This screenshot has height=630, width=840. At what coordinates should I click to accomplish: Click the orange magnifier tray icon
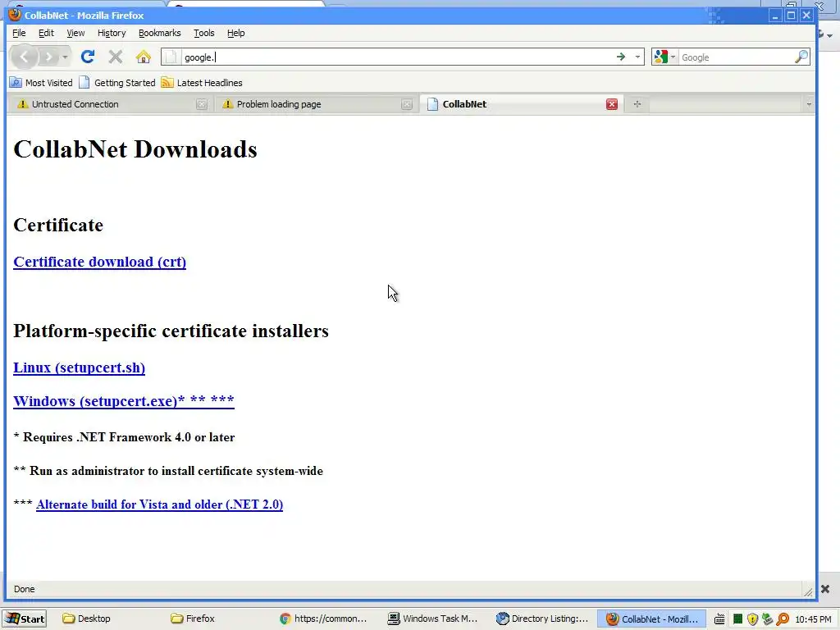click(x=783, y=619)
